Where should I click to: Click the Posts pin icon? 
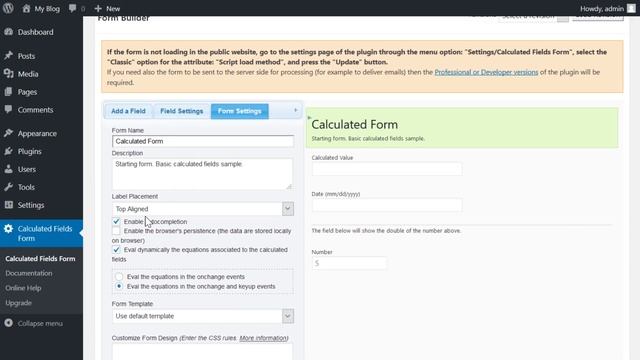[9, 56]
